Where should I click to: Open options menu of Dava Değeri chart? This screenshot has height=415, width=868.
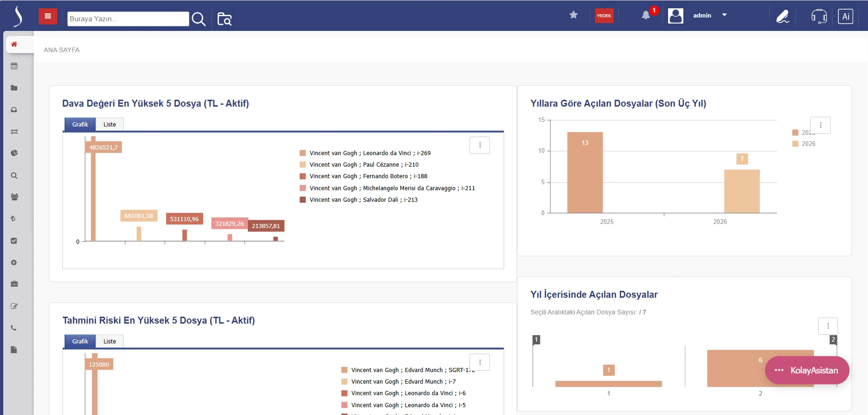point(480,145)
